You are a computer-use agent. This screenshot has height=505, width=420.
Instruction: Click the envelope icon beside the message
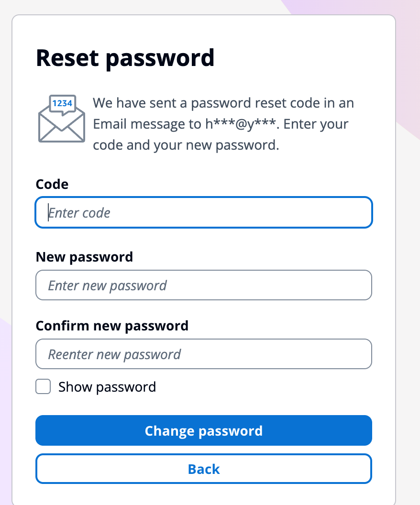(62, 124)
